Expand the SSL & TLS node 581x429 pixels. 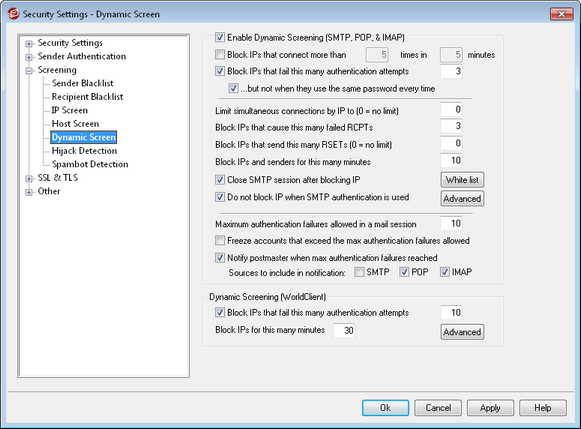pos(29,179)
